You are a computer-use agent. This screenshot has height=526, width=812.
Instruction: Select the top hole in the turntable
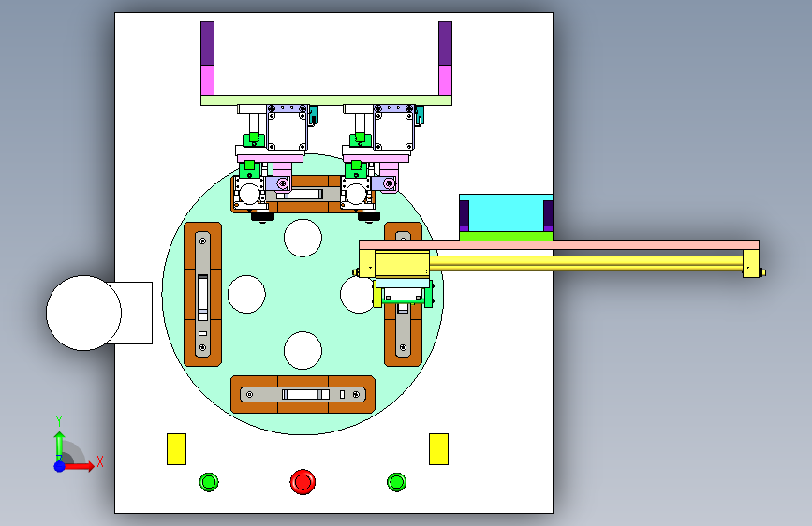303,238
